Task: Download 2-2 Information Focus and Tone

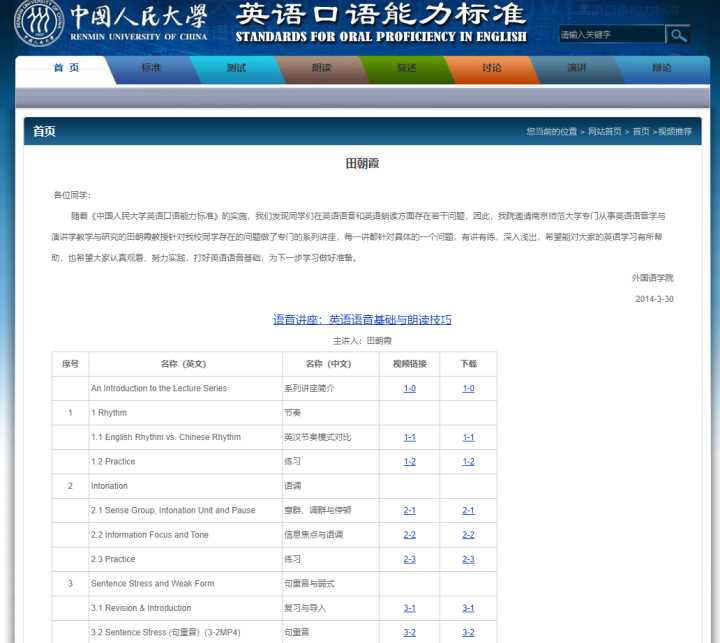Action: (x=468, y=535)
